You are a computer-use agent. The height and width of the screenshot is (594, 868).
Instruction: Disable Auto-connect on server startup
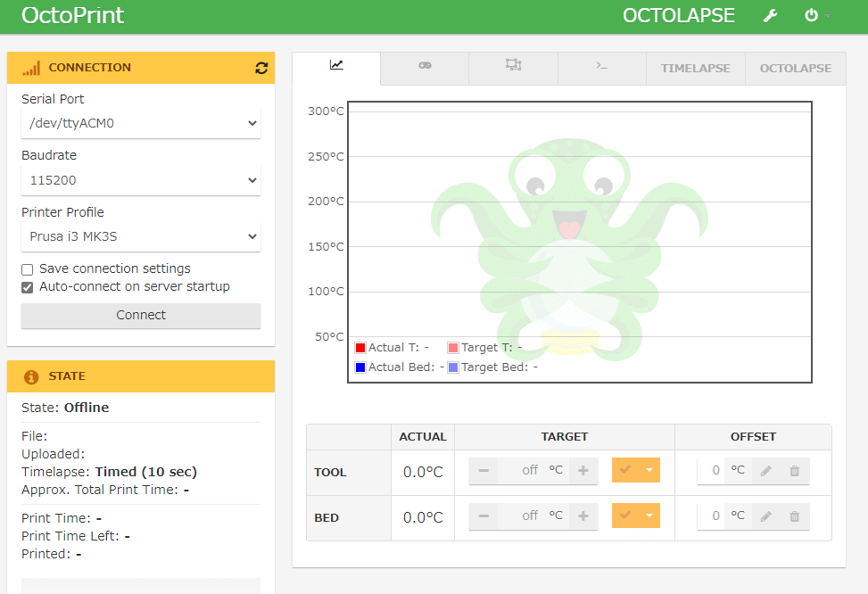[x=27, y=286]
